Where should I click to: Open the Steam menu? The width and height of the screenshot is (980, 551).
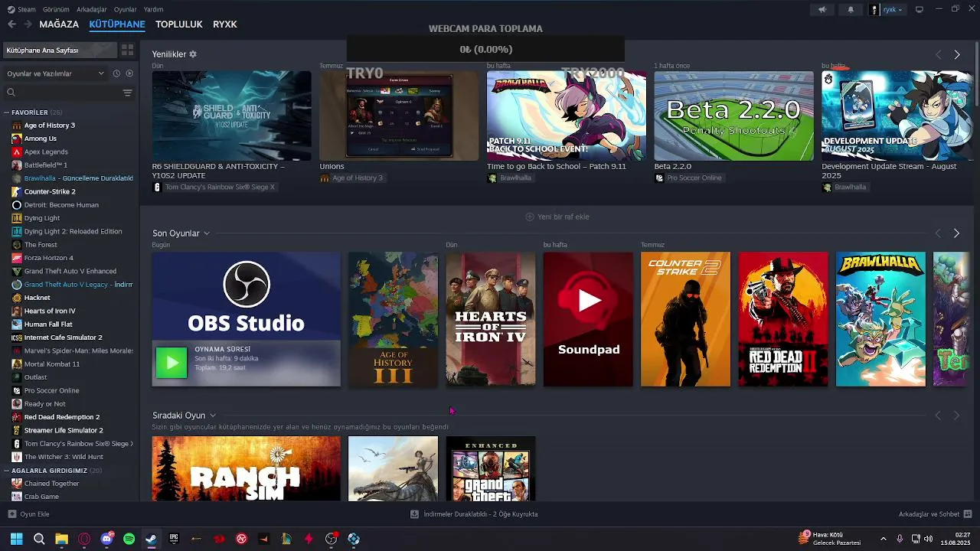coord(22,9)
